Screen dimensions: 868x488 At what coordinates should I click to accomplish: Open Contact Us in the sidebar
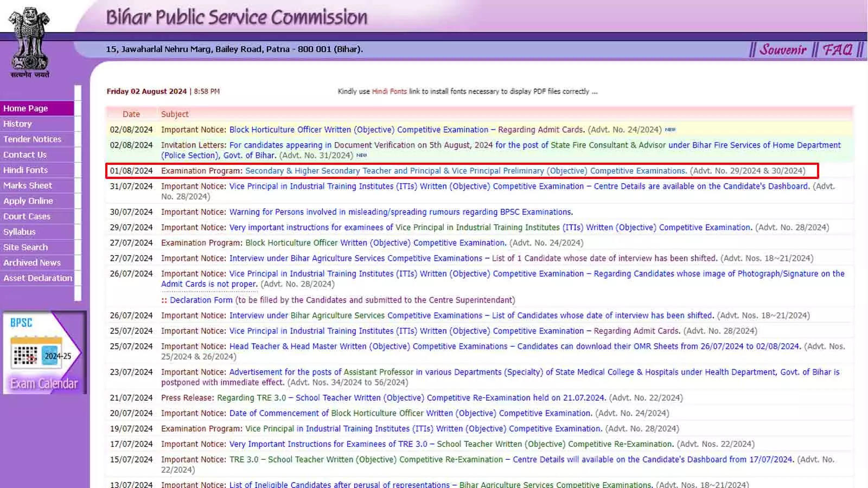tap(37, 155)
